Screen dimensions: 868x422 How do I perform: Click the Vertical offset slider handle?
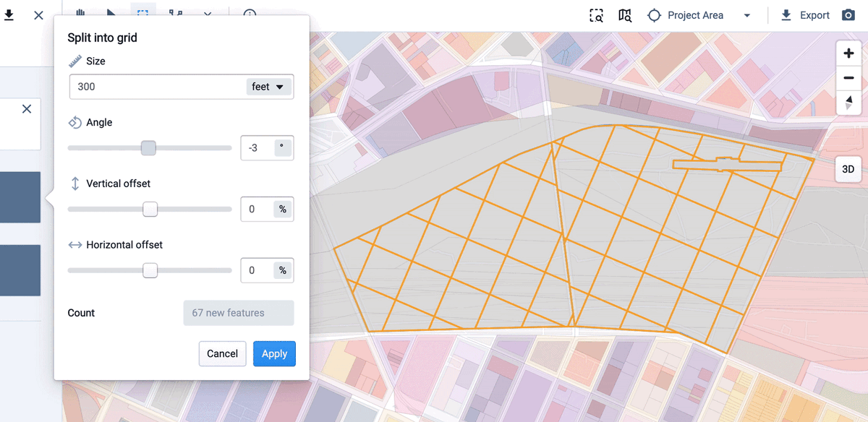point(150,209)
